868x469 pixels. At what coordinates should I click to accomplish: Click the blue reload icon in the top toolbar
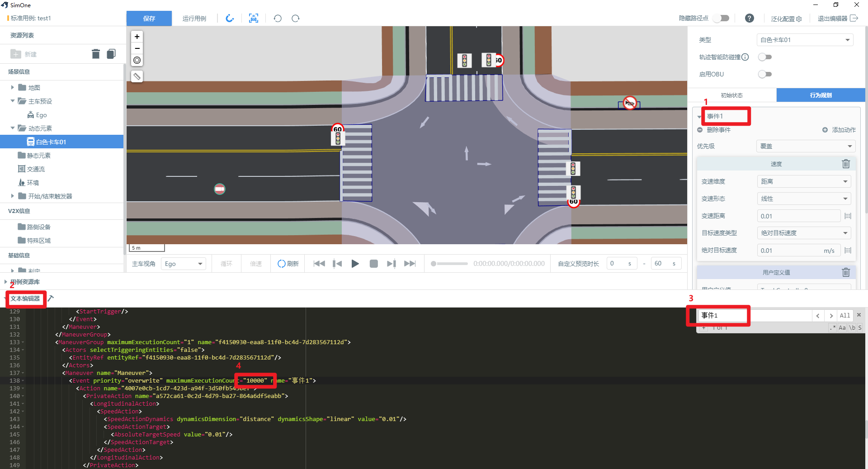point(230,19)
